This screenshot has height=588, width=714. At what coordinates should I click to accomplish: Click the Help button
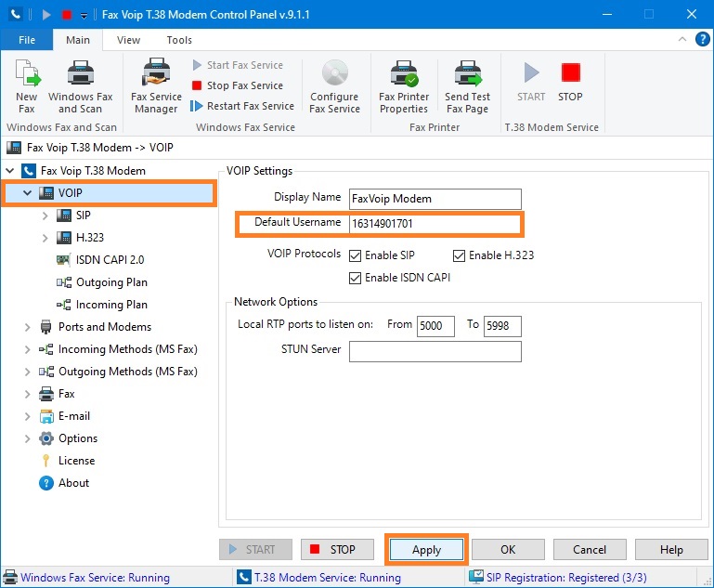671,550
